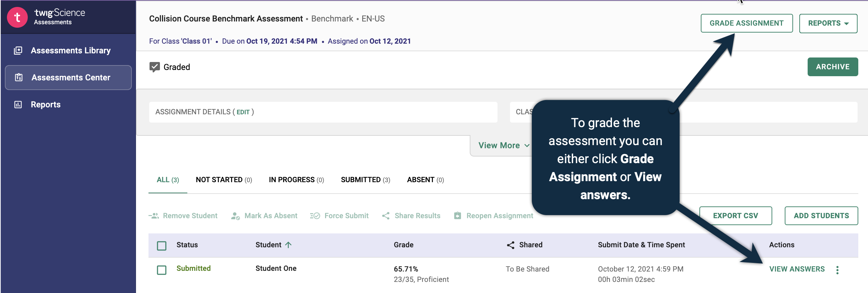
Task: Click the Force Submit icon
Action: coord(315,216)
